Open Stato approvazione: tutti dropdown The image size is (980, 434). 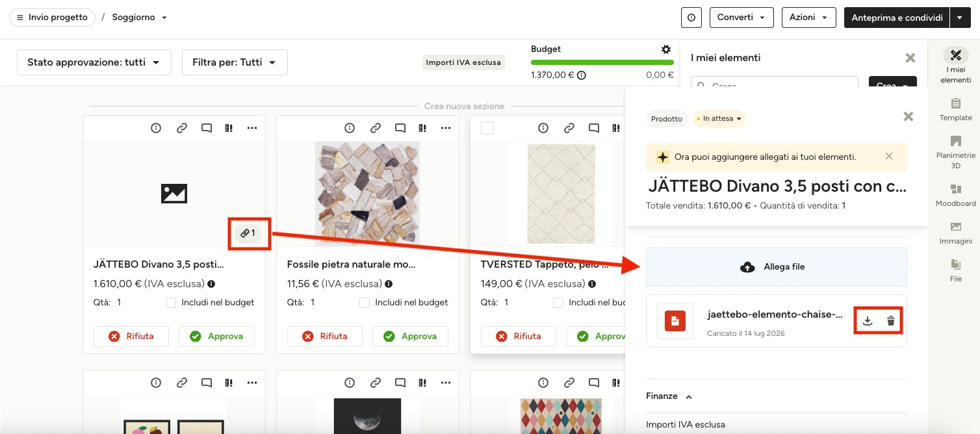[x=94, y=62]
